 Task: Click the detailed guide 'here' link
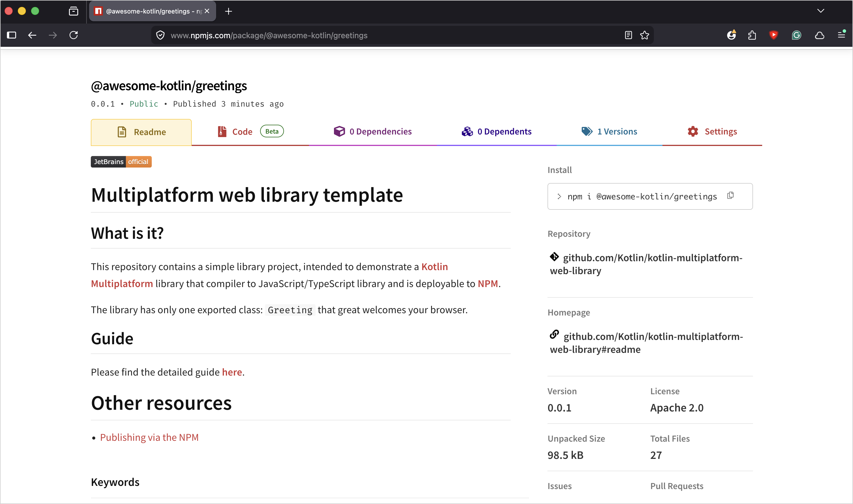pyautogui.click(x=232, y=372)
